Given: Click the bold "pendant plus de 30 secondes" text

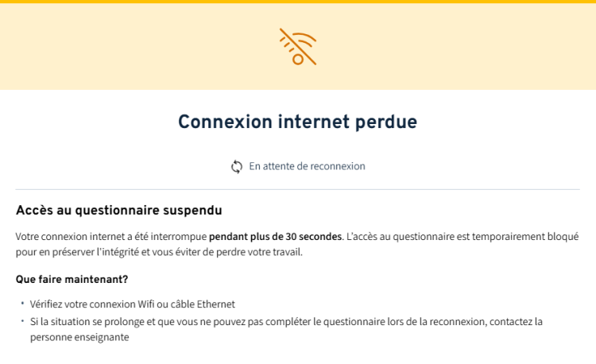Looking at the screenshot, I should [275, 236].
